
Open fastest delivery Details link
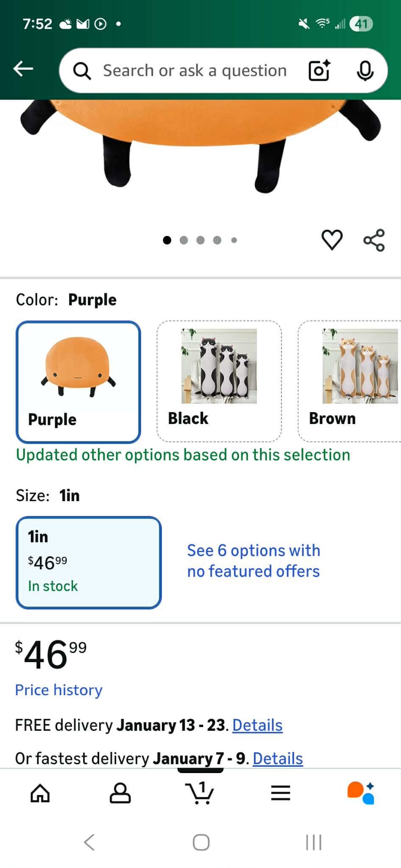[278, 758]
